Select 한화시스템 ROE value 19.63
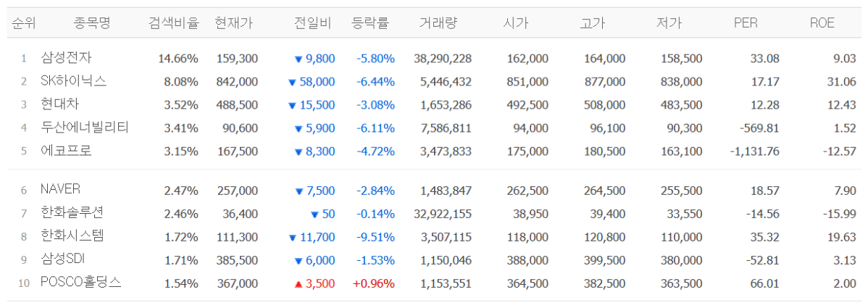Image resolution: width=868 pixels, height=308 pixels. click(x=843, y=237)
